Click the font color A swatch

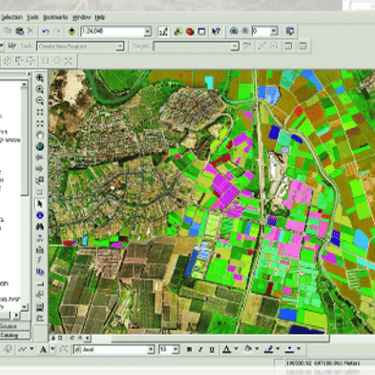[227, 349]
